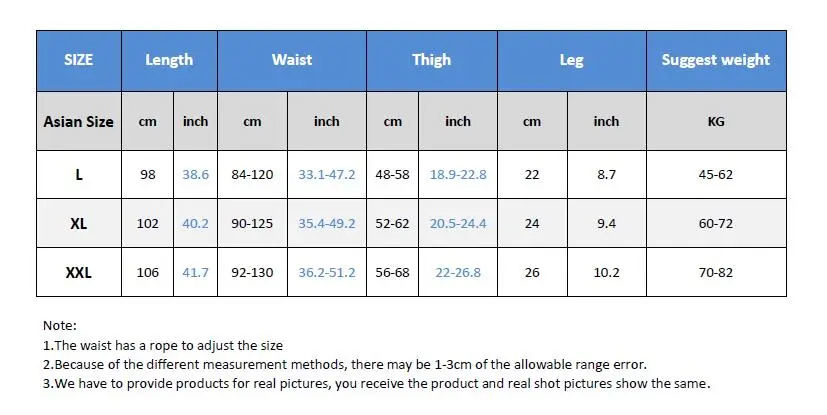Click the Thigh column header
Viewport: 827px width, 415px height.
[431, 61]
